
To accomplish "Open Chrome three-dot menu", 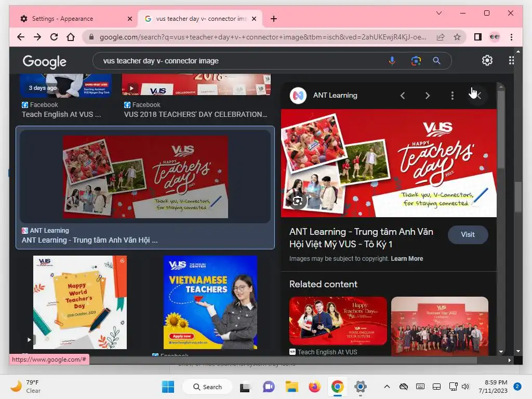I will (x=511, y=37).
